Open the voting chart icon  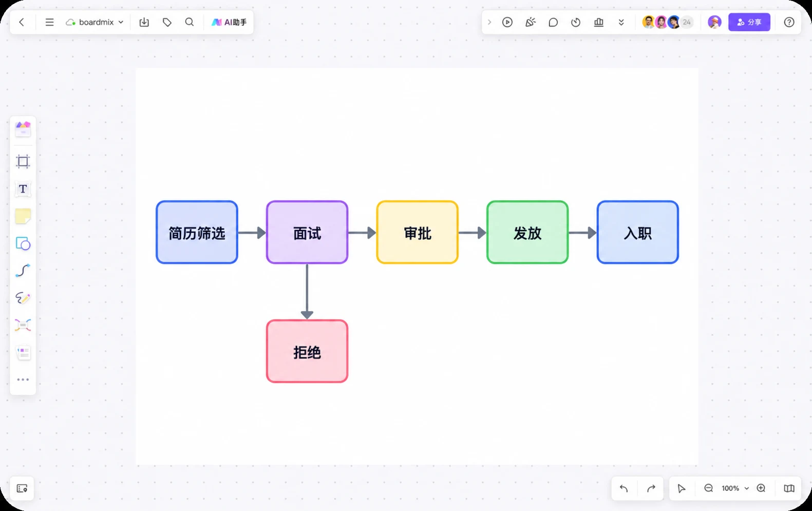coord(599,22)
